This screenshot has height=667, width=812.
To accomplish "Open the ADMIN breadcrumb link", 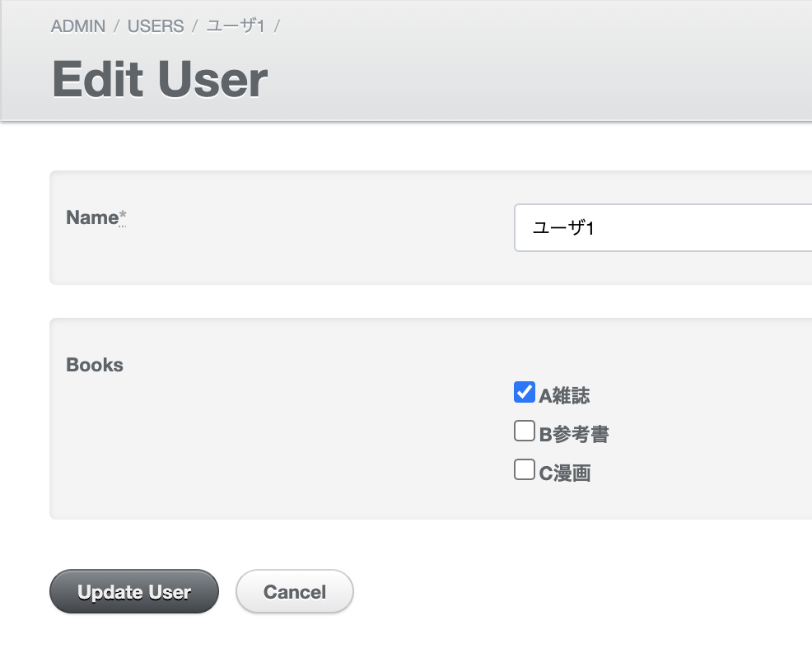I will click(x=77, y=26).
